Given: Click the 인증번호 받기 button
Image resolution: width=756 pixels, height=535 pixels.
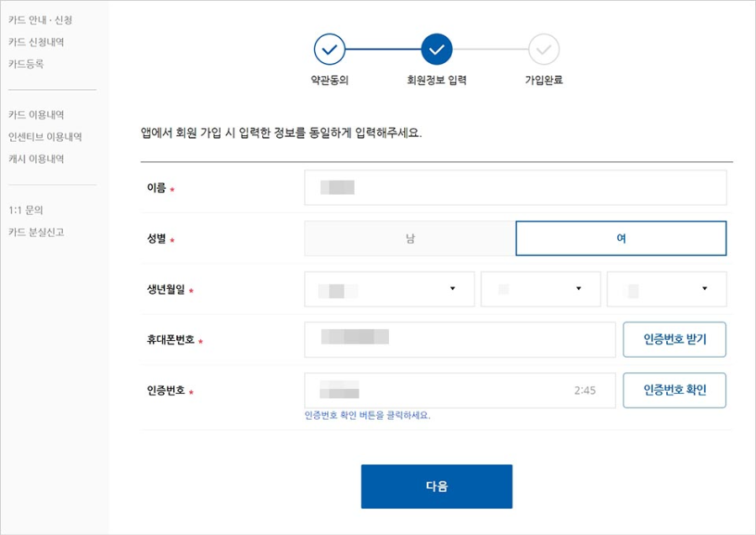Looking at the screenshot, I should [675, 339].
